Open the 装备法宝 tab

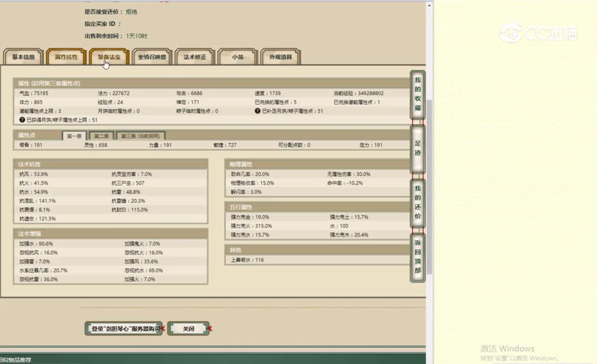109,57
